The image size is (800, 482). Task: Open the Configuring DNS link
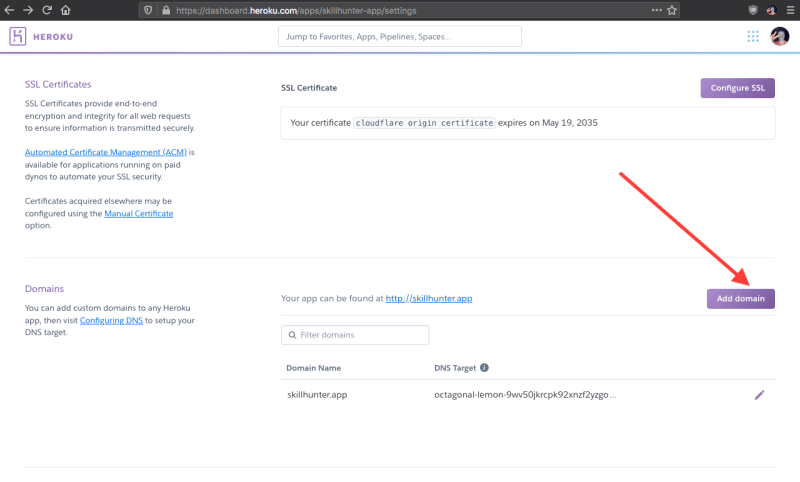click(111, 320)
